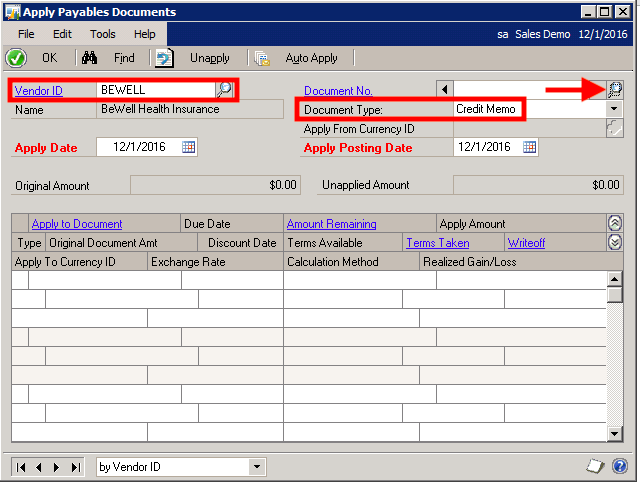640x482 pixels.
Task: Click the Apply From Currency ID expansion icon
Action: 615,128
